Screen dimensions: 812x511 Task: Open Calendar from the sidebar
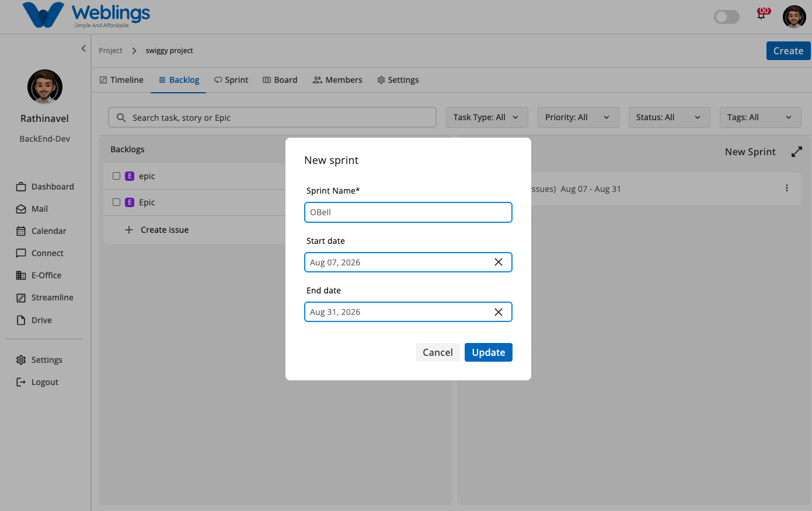(41, 231)
